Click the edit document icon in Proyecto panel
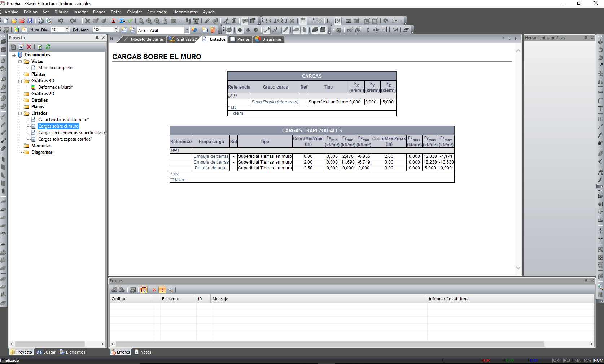This screenshot has height=364, width=604. tap(21, 47)
